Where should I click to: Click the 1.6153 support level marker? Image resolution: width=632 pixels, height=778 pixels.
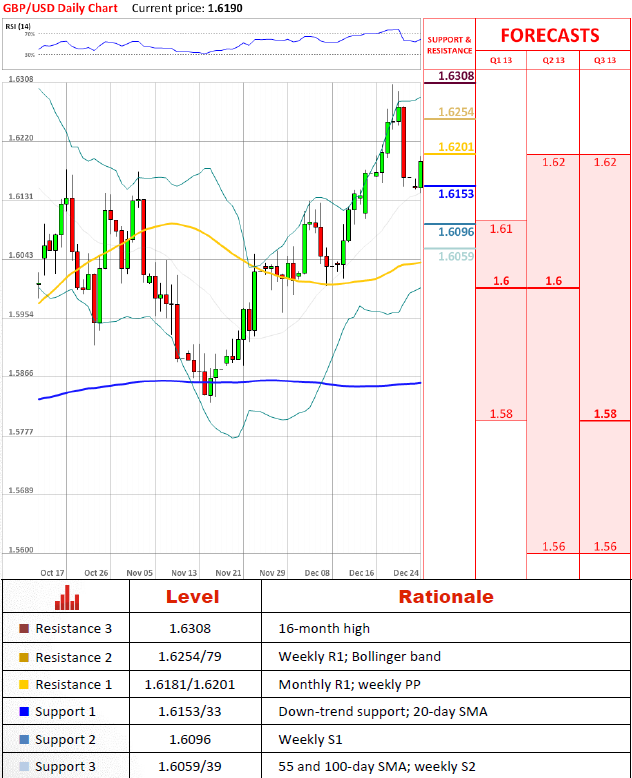coord(456,194)
